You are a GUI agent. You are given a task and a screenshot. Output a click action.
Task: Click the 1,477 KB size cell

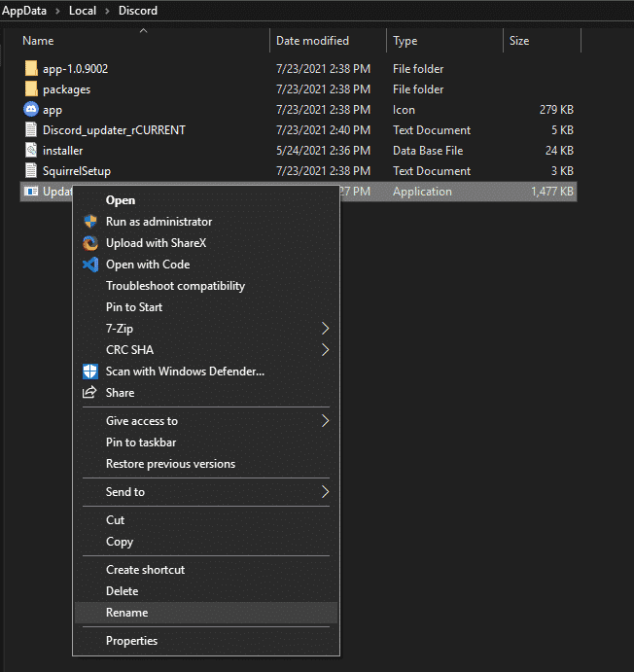pyautogui.click(x=552, y=192)
